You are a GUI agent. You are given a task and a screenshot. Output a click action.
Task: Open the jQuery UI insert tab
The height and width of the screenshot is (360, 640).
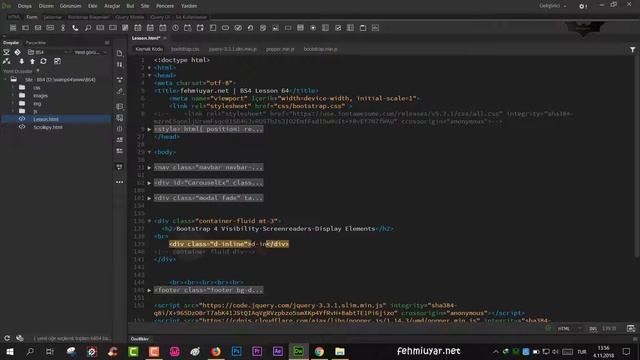click(160, 17)
